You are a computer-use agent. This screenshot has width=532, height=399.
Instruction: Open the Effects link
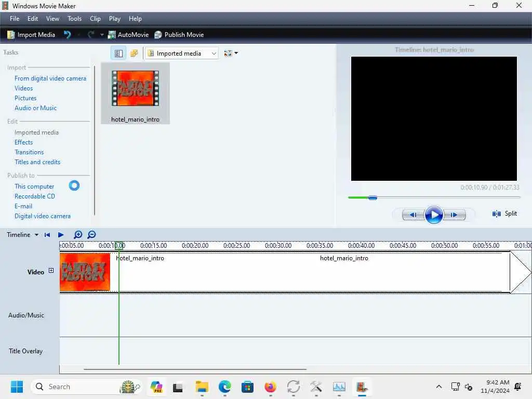pos(24,142)
